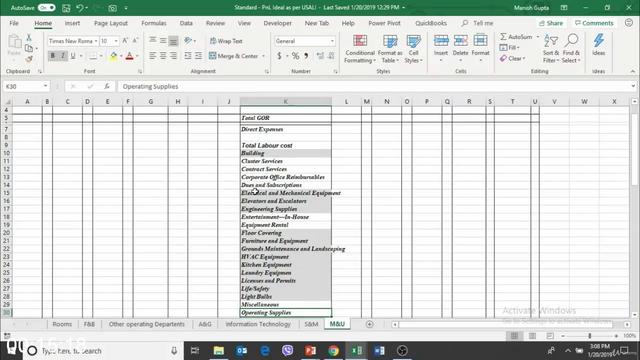Click Merge & Center button
The image size is (640, 360).
(x=233, y=56)
